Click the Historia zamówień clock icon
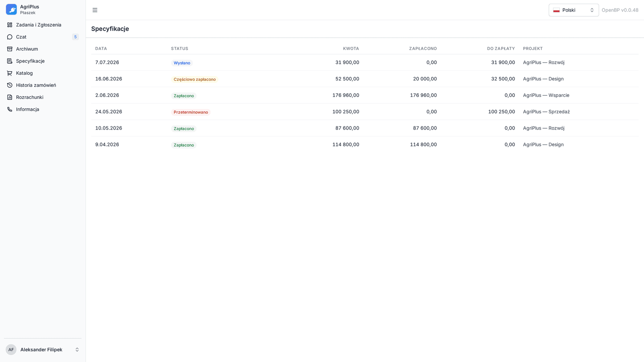 pos(10,85)
